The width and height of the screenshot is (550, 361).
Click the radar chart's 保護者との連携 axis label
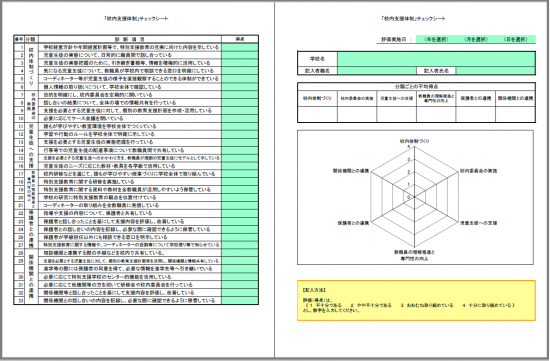point(353,223)
